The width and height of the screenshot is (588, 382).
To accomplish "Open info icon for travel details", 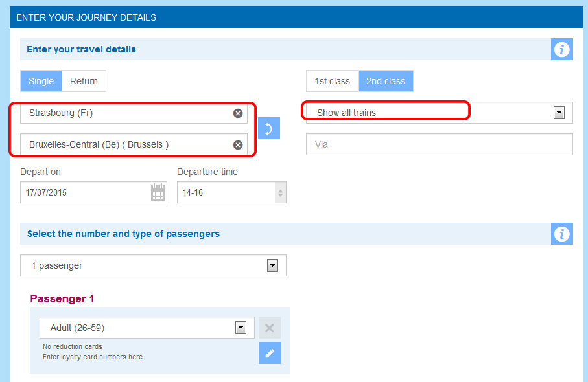I will click(562, 49).
